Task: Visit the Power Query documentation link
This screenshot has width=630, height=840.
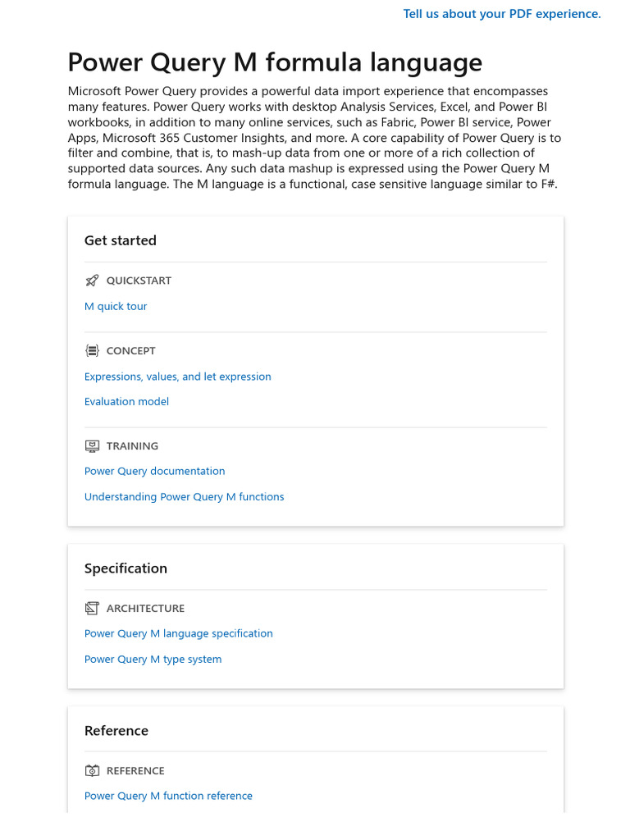Action: [154, 472]
